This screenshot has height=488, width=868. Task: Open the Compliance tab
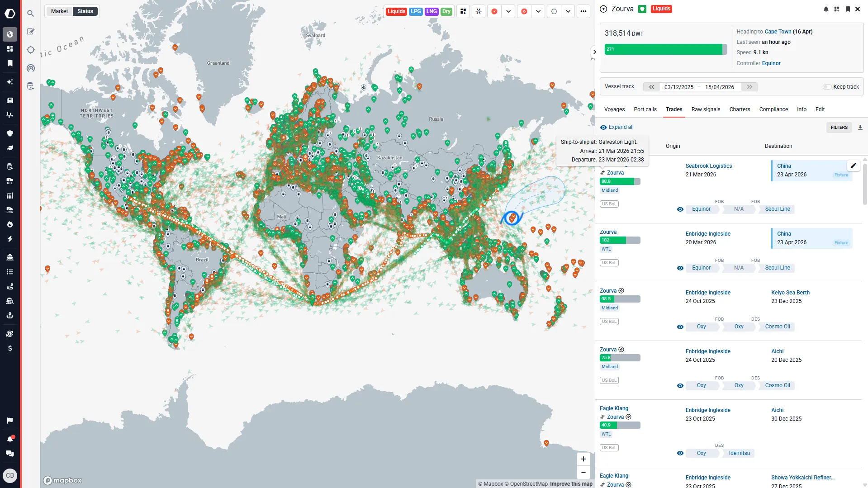(773, 109)
